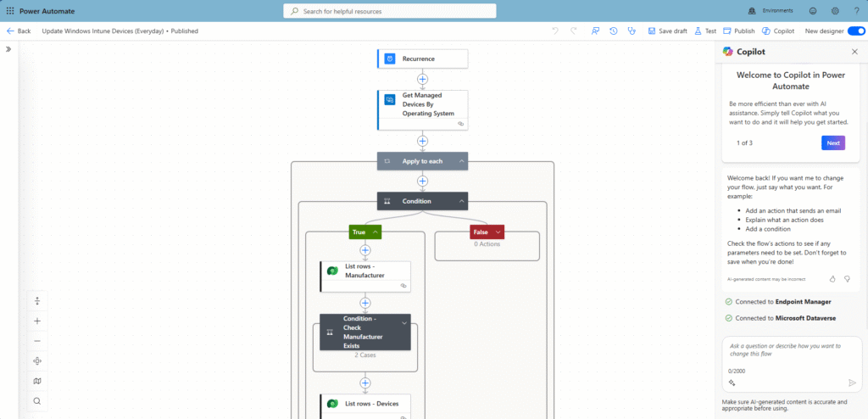
Task: Show the canvas minimap
Action: 37,381
